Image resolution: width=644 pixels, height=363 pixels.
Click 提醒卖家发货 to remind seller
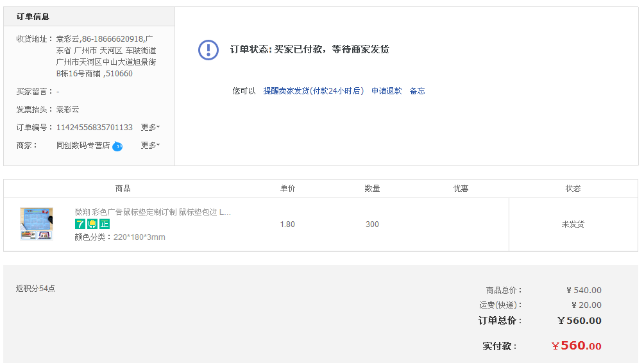[313, 91]
